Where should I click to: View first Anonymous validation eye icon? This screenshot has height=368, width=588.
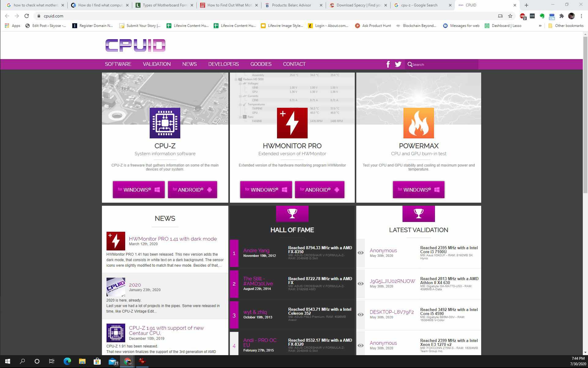(x=361, y=253)
